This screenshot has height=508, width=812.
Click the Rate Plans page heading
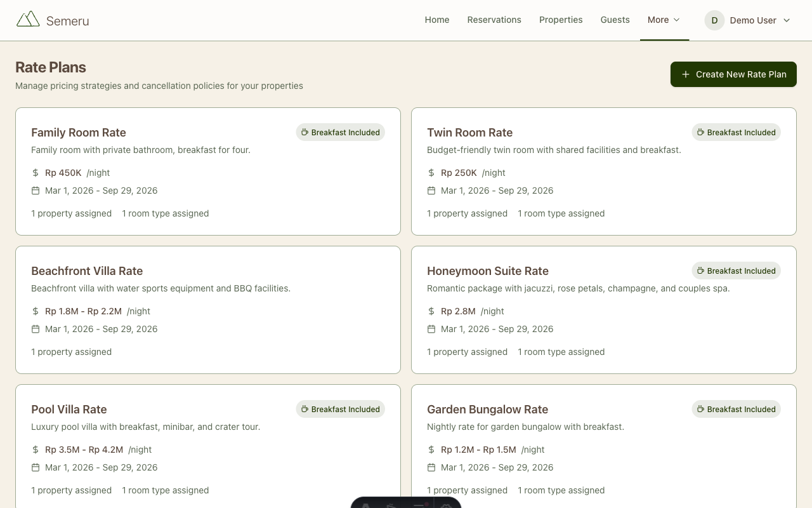tap(51, 67)
